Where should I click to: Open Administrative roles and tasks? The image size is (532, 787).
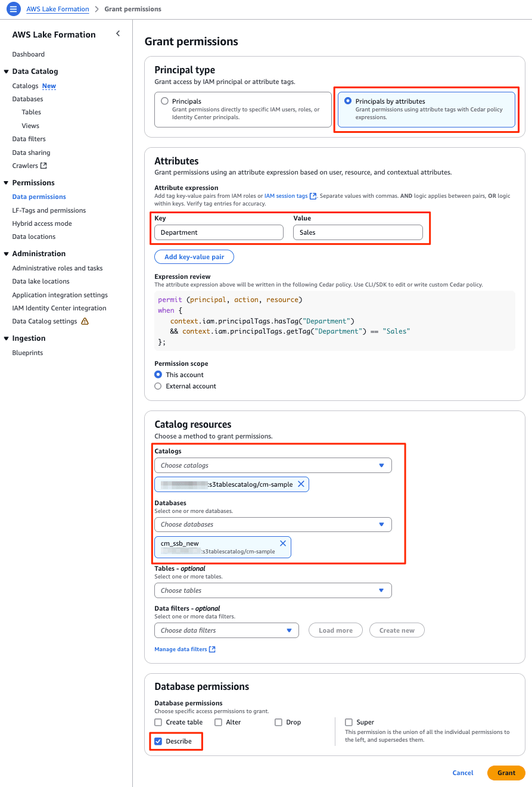tap(57, 268)
